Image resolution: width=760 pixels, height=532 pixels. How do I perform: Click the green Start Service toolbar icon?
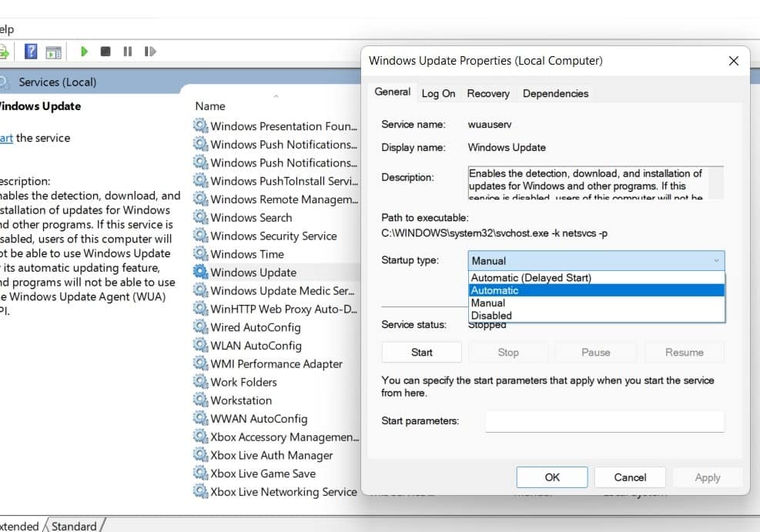(84, 52)
